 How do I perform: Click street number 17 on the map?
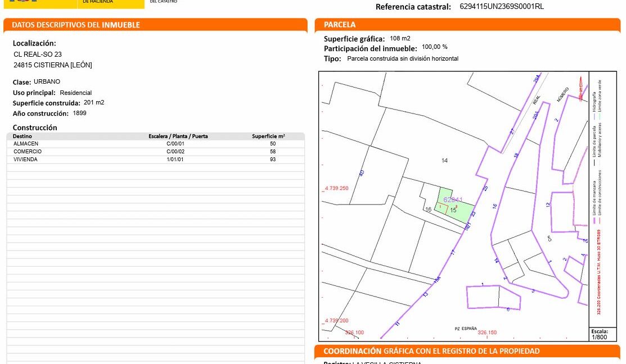(453, 252)
